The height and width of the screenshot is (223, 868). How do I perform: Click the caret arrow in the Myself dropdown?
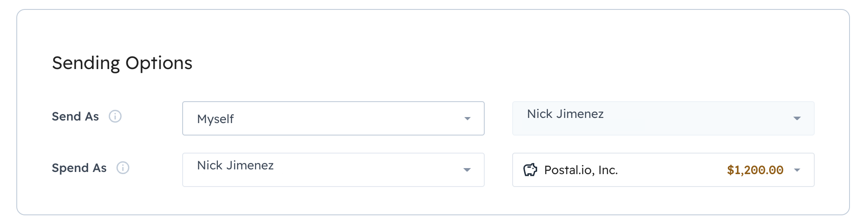(x=467, y=119)
